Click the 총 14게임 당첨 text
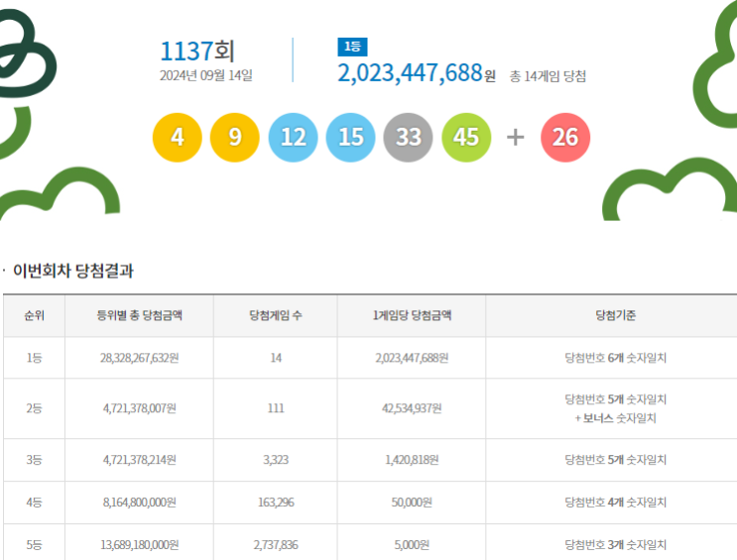This screenshot has width=737, height=560. coord(548,76)
